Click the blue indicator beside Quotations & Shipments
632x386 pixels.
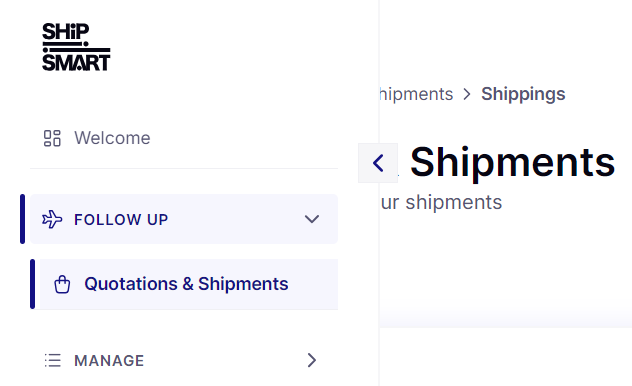[33, 284]
